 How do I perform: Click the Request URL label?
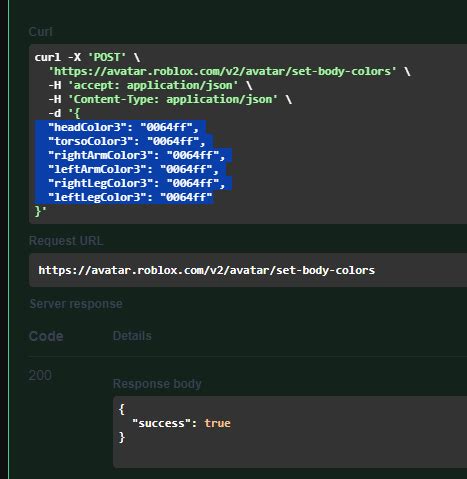tap(66, 241)
